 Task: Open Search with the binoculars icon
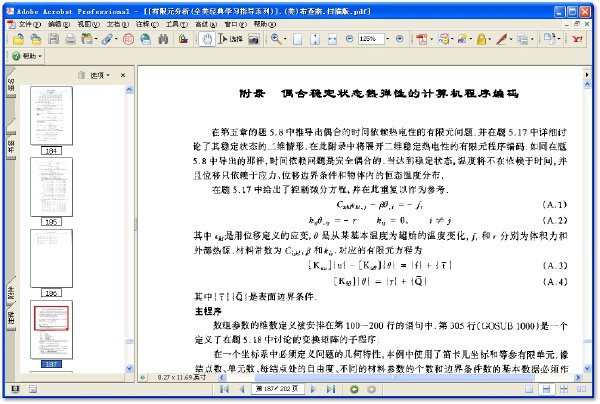tap(163, 39)
